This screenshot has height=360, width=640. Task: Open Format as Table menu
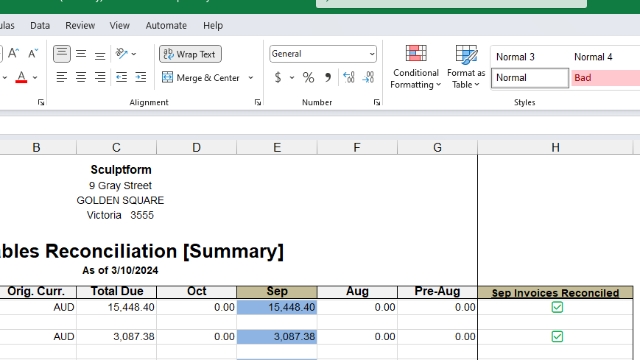466,67
